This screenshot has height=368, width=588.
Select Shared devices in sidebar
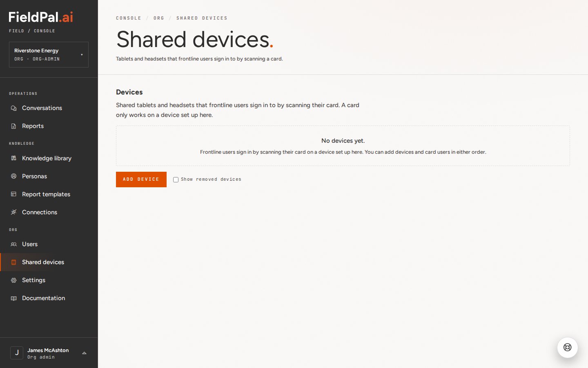[x=49, y=262]
